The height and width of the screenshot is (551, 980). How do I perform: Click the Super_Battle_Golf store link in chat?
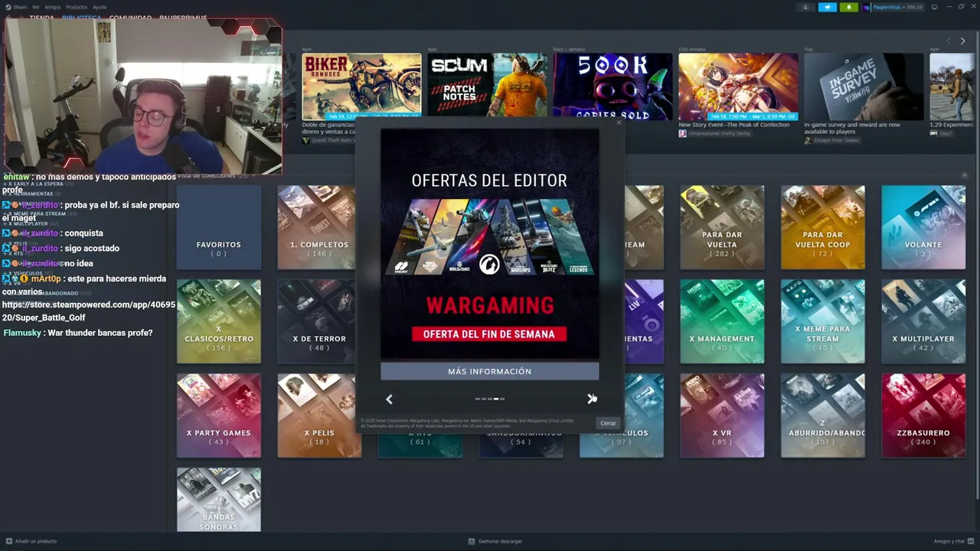[x=89, y=311]
